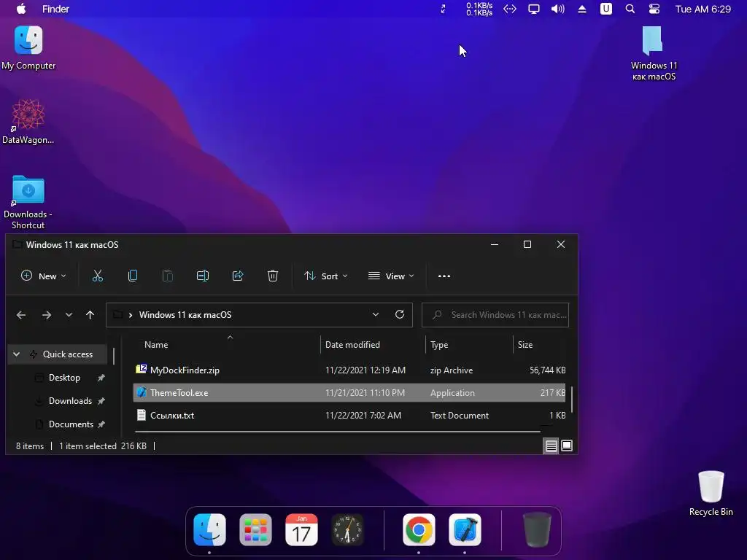Click the U input icon in menu bar

click(x=605, y=9)
